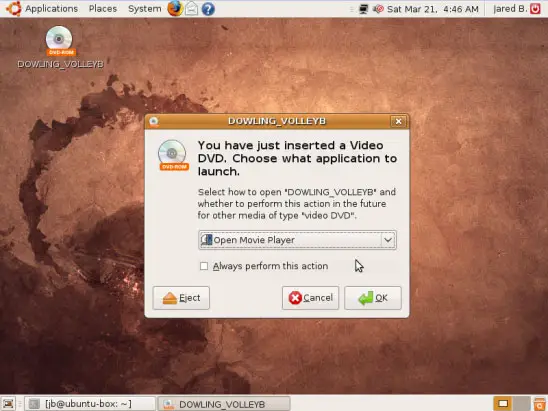
Task: Click the Eject button
Action: 181,298
